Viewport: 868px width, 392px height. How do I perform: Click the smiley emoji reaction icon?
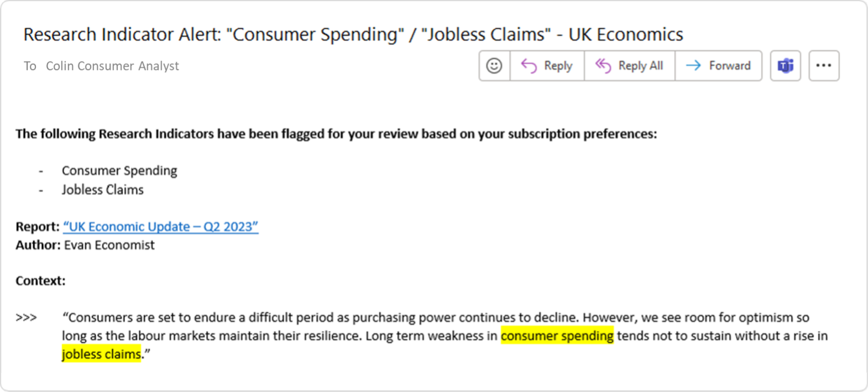pyautogui.click(x=494, y=66)
